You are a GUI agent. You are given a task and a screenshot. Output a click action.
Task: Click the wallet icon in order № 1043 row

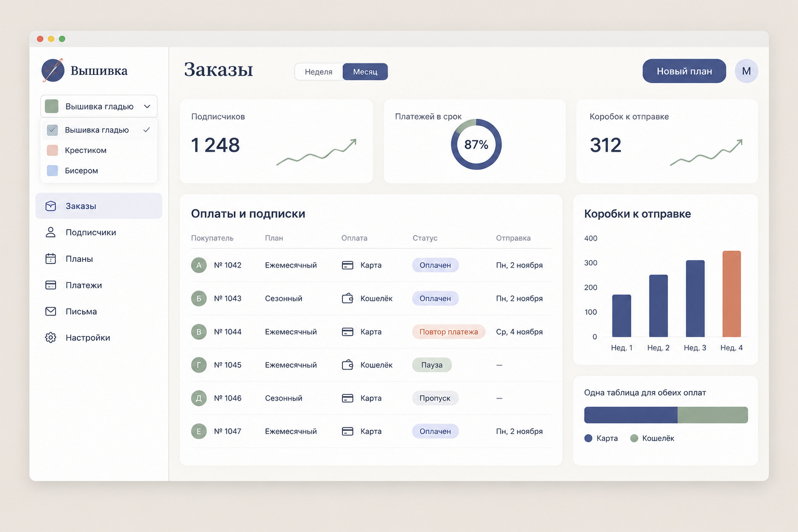coord(348,298)
